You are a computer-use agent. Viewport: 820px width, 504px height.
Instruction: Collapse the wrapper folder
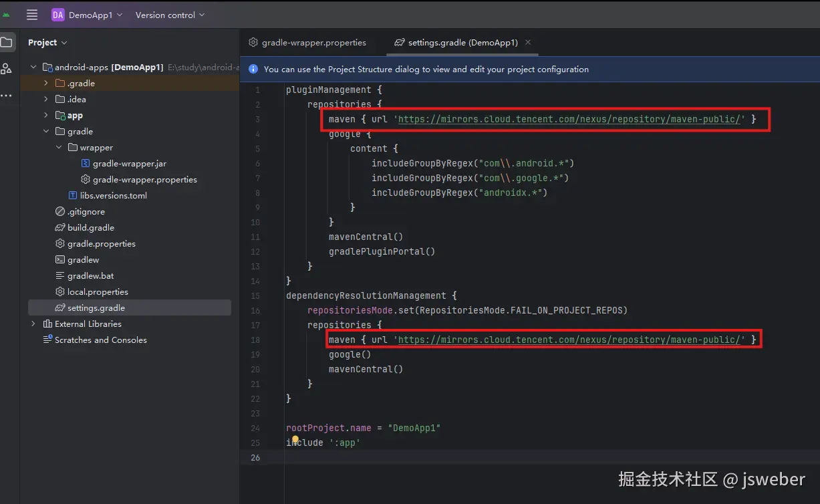[x=58, y=147]
